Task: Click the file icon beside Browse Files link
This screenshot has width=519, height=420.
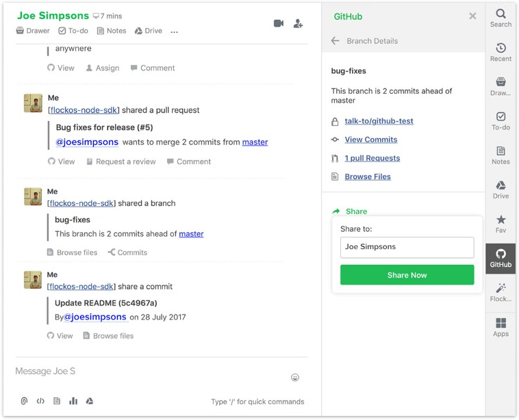Action: tap(335, 177)
